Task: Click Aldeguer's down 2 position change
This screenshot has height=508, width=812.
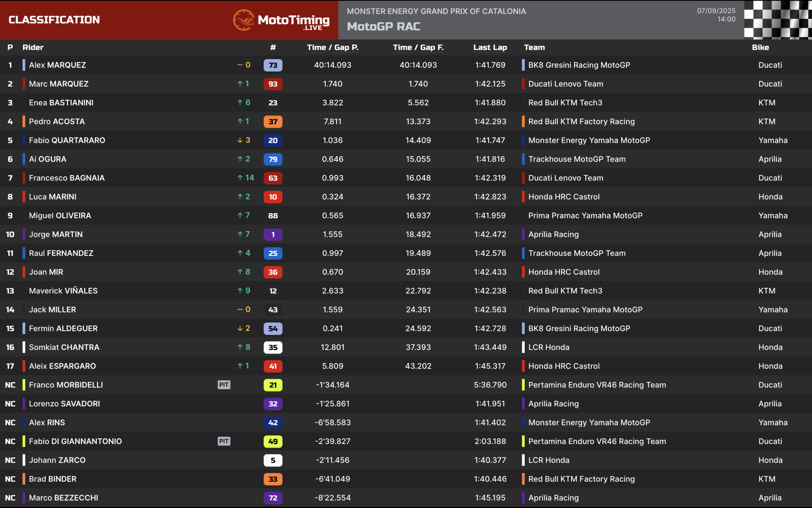Action: click(x=244, y=328)
